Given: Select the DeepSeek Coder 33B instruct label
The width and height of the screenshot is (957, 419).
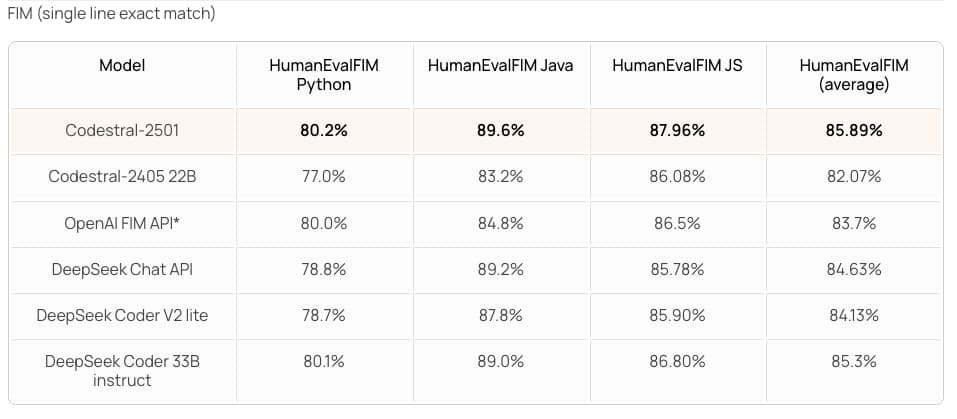Looking at the screenshot, I should 122,371.
